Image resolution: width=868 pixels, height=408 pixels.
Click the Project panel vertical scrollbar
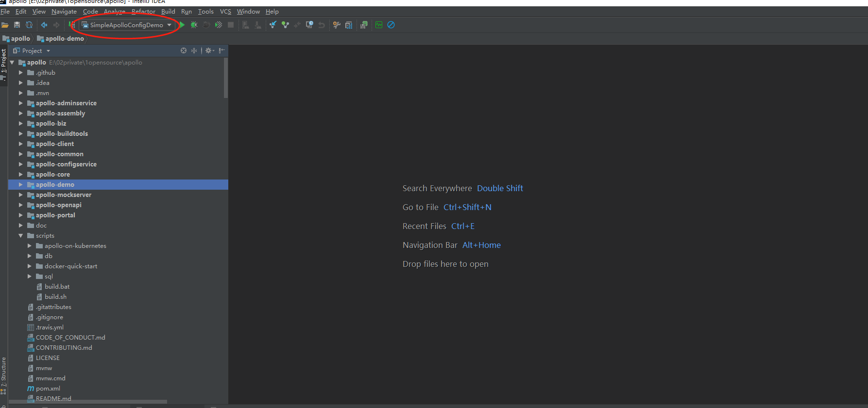(x=226, y=78)
